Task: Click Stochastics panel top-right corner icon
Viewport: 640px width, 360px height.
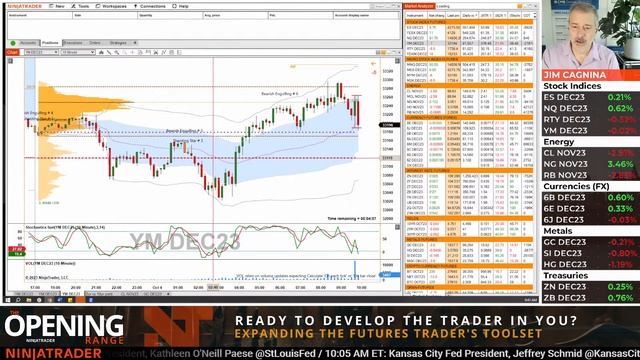Action: pyautogui.click(x=397, y=227)
